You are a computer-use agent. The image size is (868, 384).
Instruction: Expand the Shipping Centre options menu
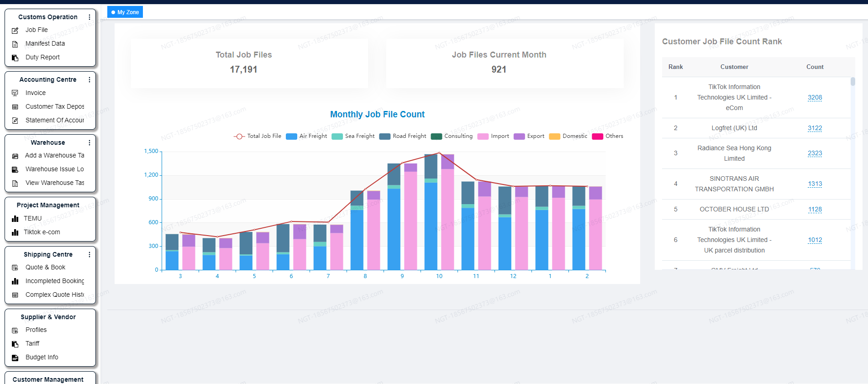pyautogui.click(x=89, y=254)
